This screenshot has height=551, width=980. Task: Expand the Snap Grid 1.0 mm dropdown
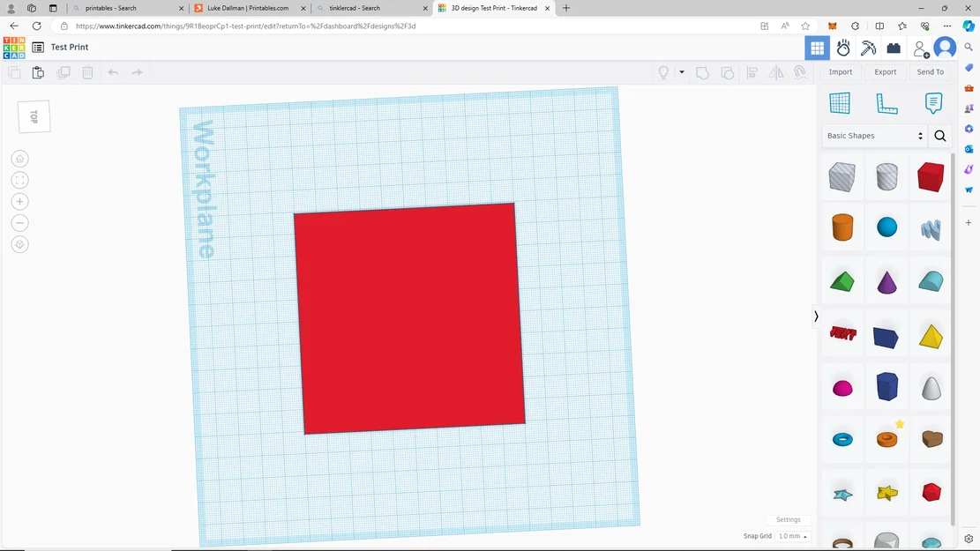click(793, 536)
